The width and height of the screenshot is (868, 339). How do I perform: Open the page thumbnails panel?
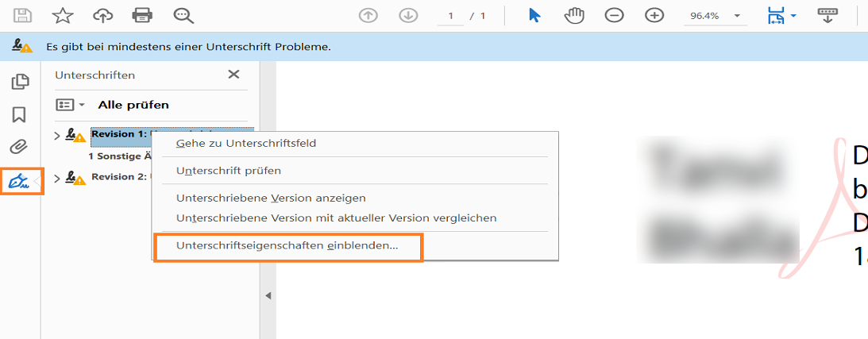coord(20,81)
